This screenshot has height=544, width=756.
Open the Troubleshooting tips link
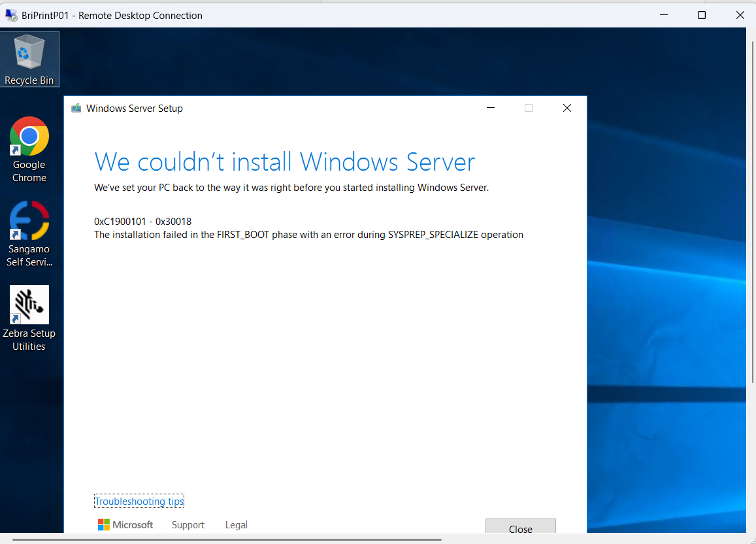(x=139, y=501)
